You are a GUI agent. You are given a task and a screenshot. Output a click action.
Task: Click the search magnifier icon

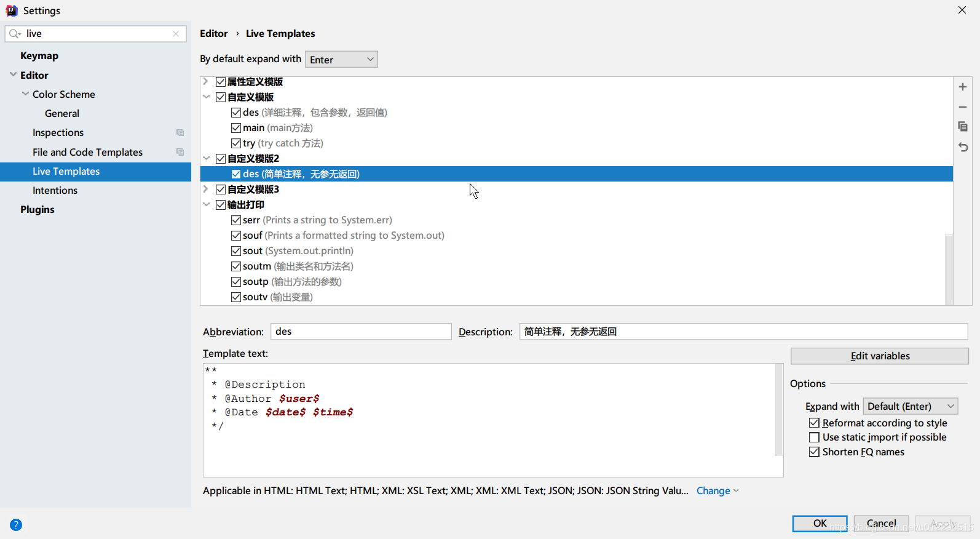[x=15, y=34]
